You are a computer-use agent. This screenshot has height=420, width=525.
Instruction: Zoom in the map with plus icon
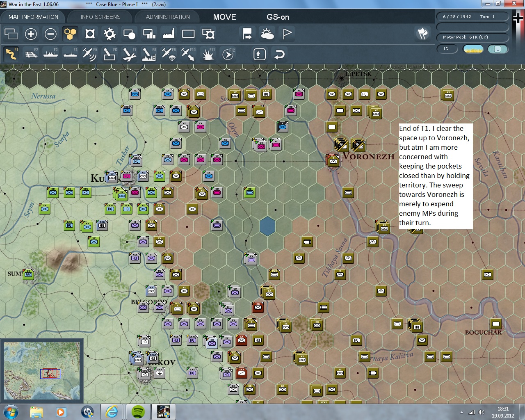31,34
